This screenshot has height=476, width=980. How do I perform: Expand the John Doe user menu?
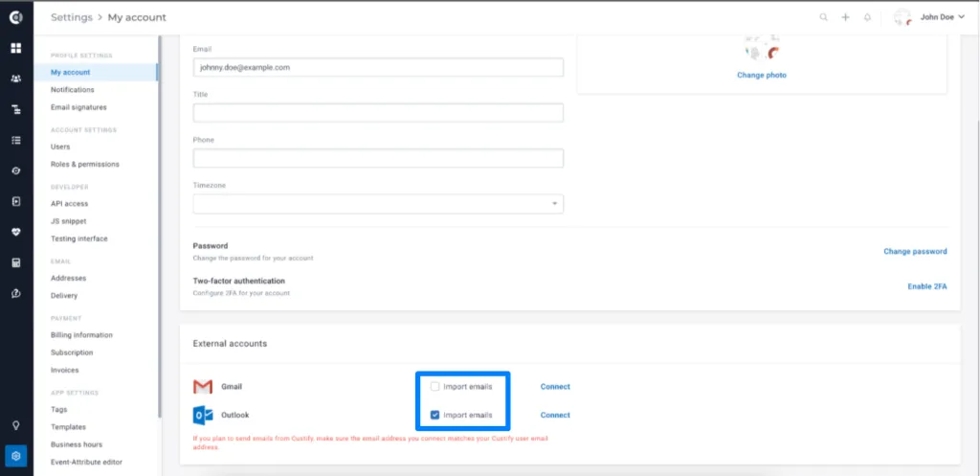943,17
